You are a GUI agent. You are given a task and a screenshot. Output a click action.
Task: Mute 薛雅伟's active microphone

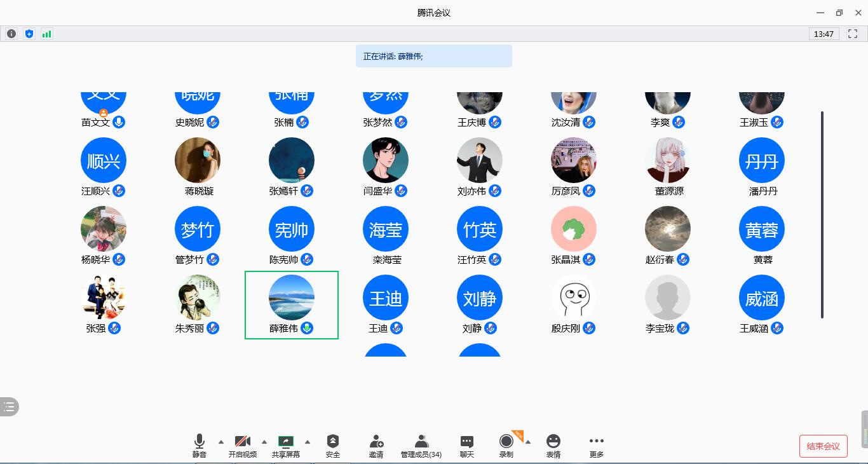(x=308, y=329)
